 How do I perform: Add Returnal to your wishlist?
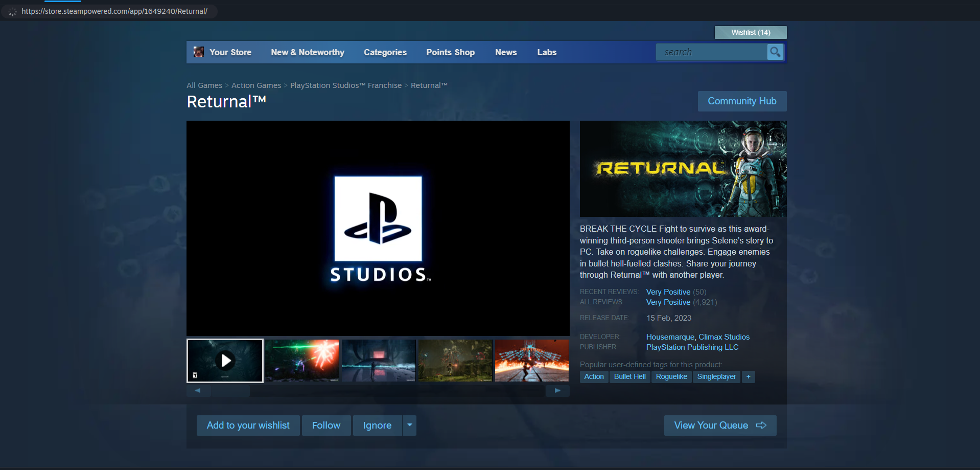pos(248,426)
